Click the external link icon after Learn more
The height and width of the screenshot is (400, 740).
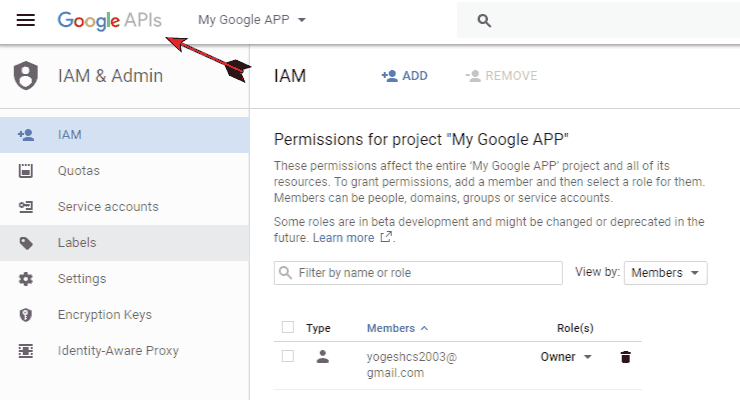[x=386, y=237]
